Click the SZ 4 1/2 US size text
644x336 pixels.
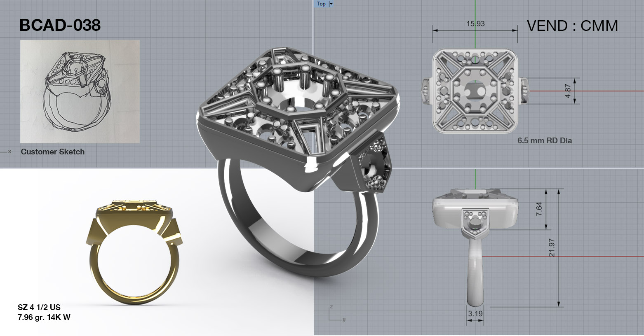(39, 307)
